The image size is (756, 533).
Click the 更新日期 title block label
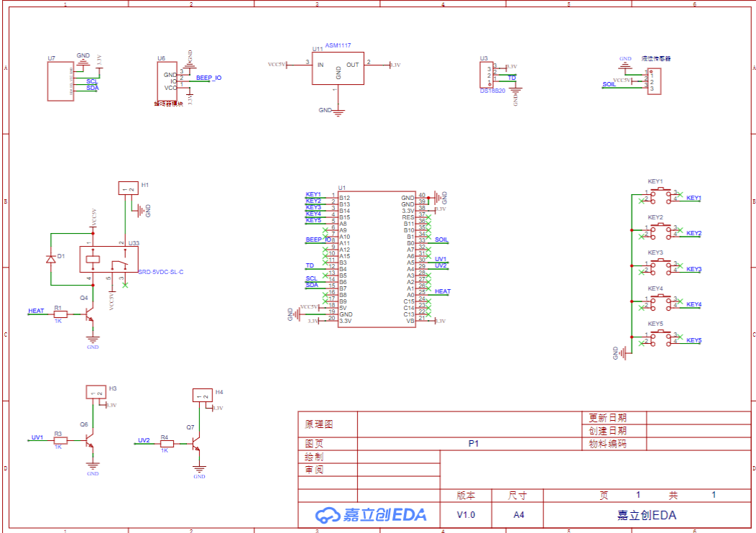tap(607, 418)
